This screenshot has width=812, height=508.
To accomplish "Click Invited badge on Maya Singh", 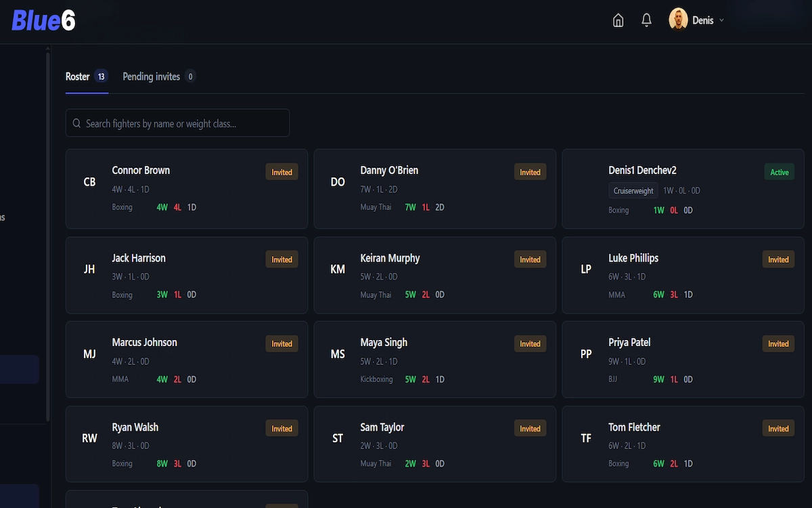I will 530,344.
